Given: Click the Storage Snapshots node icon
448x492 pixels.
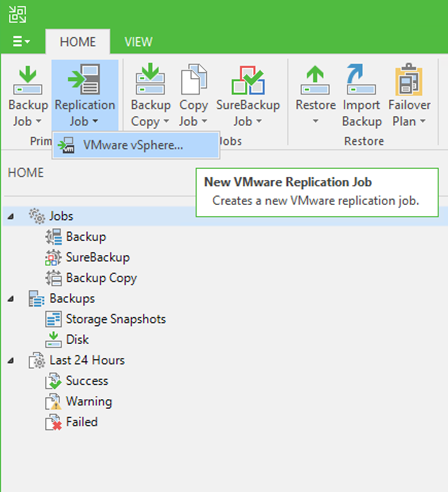Looking at the screenshot, I should point(53,319).
